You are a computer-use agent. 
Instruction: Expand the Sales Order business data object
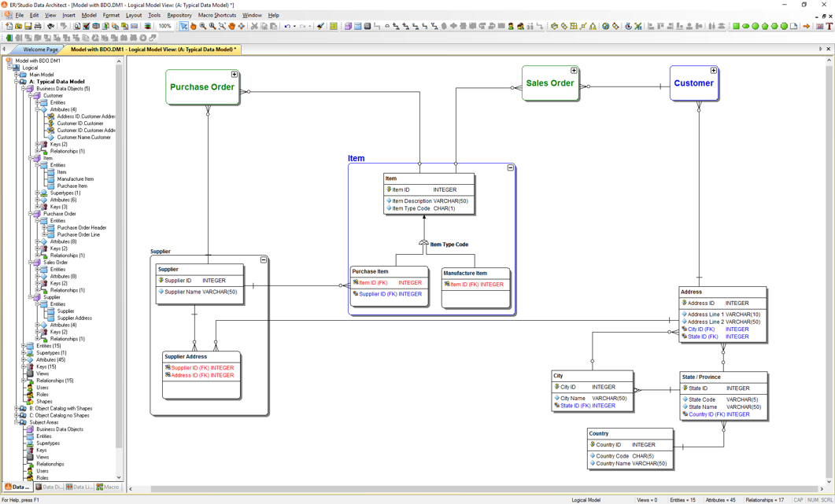(574, 71)
